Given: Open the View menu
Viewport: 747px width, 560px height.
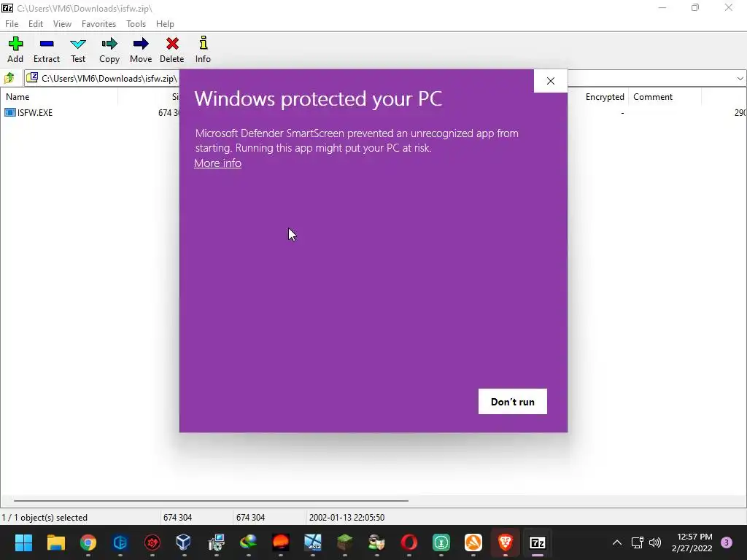Looking at the screenshot, I should point(62,24).
